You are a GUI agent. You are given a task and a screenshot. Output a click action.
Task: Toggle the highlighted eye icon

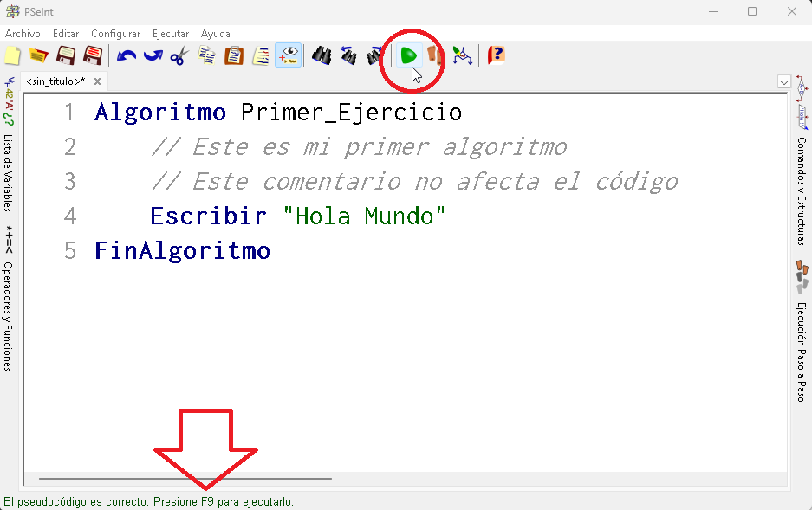pyautogui.click(x=288, y=55)
